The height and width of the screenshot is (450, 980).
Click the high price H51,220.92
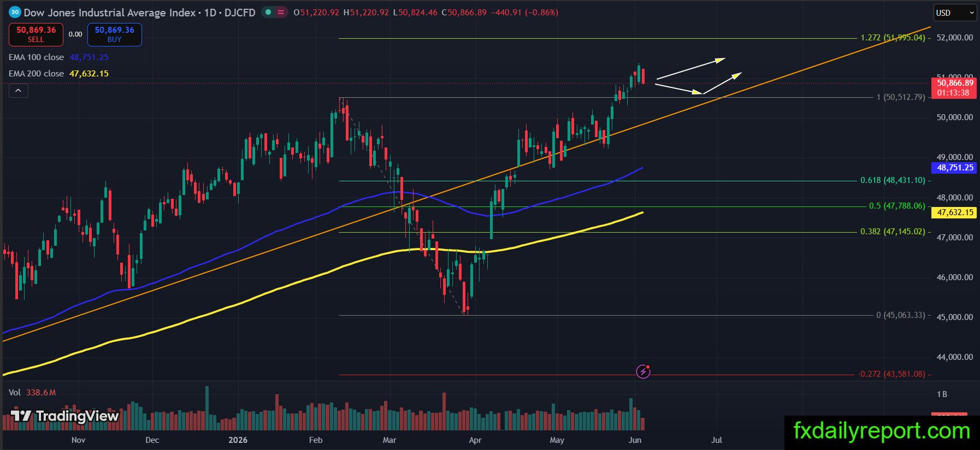pos(366,13)
